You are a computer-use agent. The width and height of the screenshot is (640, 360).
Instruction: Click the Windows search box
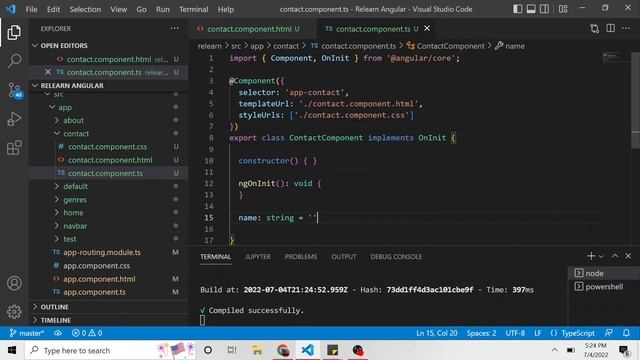111,350
